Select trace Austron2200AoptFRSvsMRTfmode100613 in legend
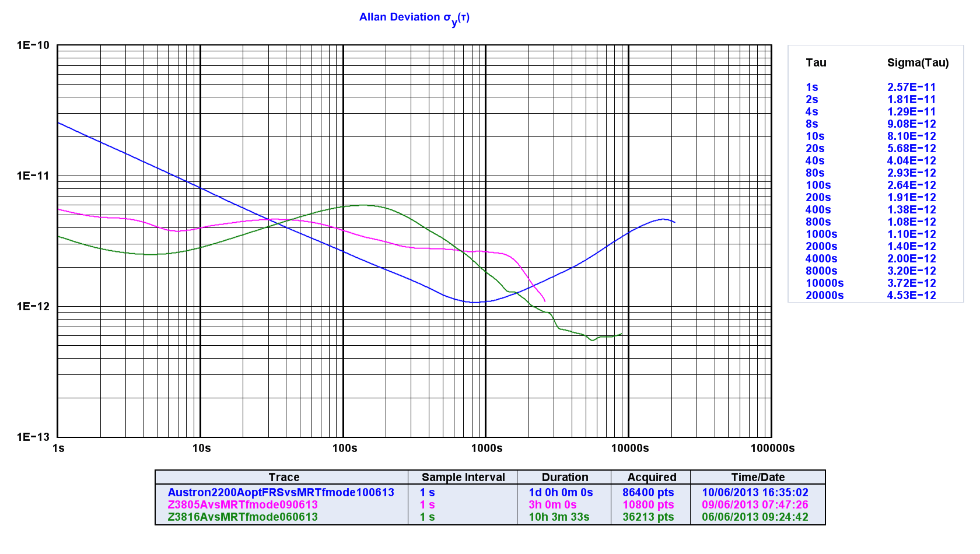Image resolution: width=980 pixels, height=554 pixels. (x=281, y=492)
